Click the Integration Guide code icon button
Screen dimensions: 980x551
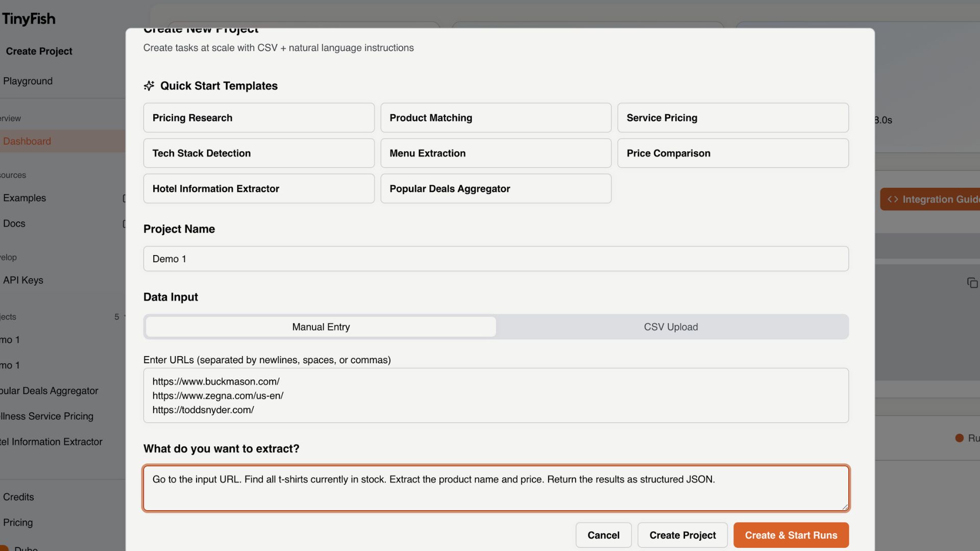pos(929,199)
